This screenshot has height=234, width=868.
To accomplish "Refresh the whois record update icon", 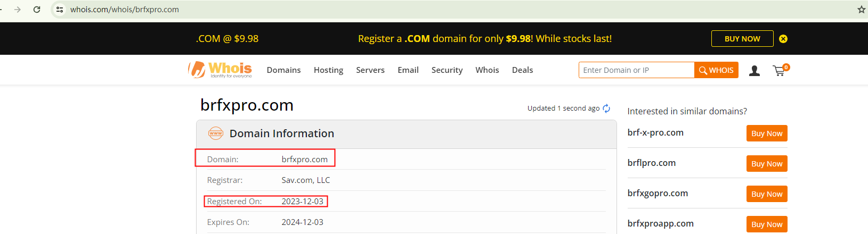I will point(606,108).
